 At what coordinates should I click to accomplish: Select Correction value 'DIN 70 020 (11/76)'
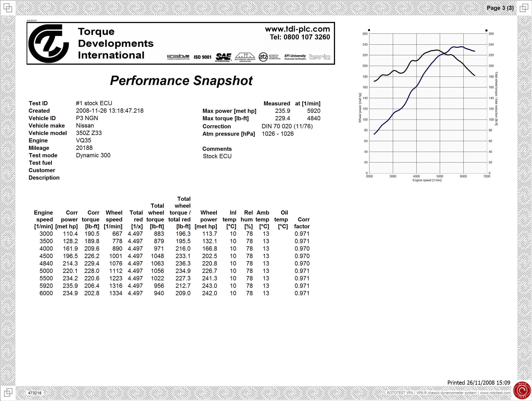tap(287, 126)
